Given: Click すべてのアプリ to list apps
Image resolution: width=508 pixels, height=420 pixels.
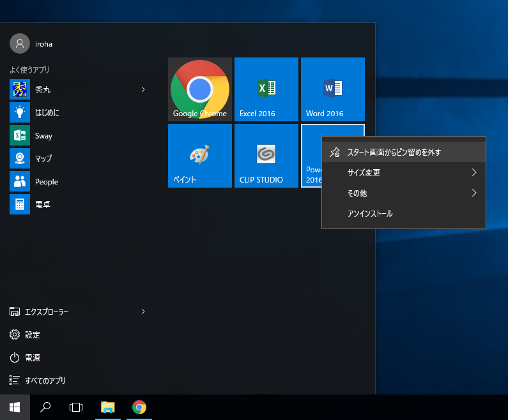Looking at the screenshot, I should pyautogui.click(x=45, y=380).
